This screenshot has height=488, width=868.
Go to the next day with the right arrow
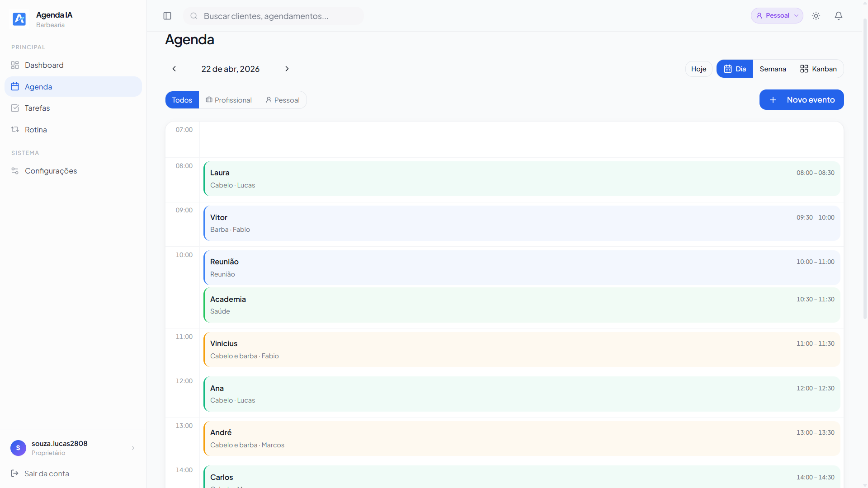tap(287, 69)
